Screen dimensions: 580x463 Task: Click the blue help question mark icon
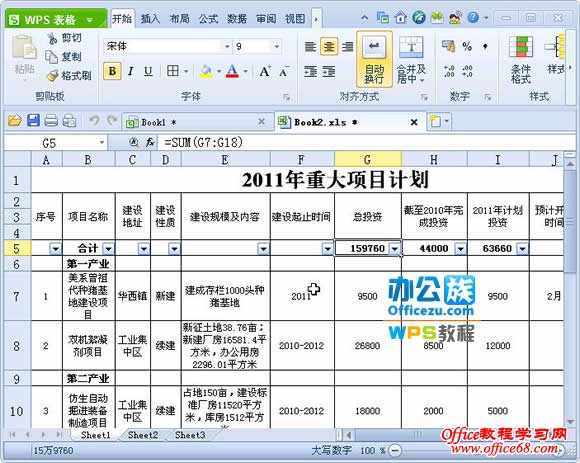[473, 17]
